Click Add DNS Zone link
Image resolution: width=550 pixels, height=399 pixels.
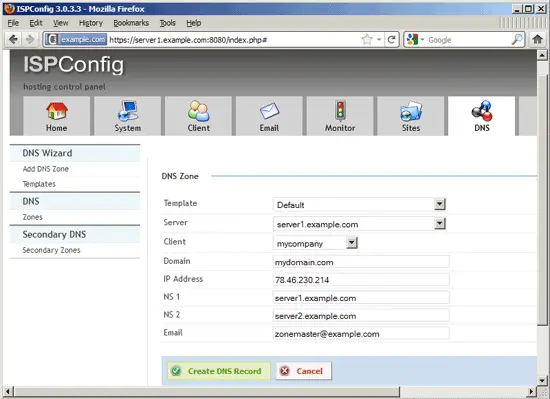point(46,169)
